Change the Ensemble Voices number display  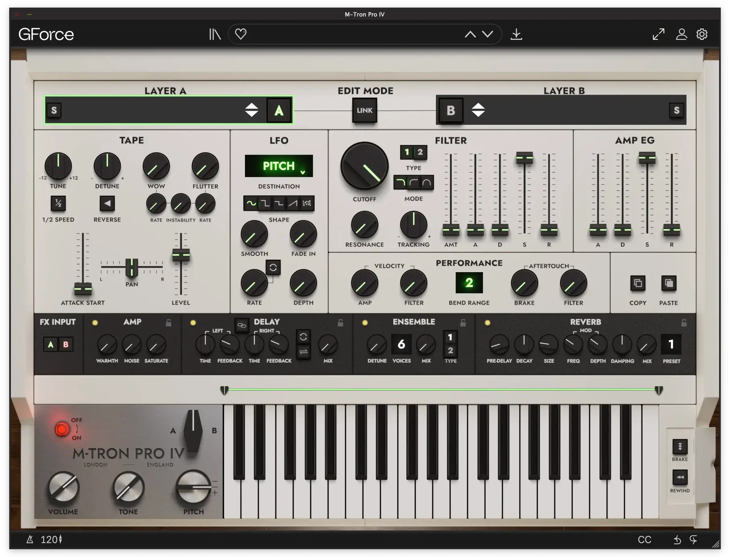click(x=401, y=344)
